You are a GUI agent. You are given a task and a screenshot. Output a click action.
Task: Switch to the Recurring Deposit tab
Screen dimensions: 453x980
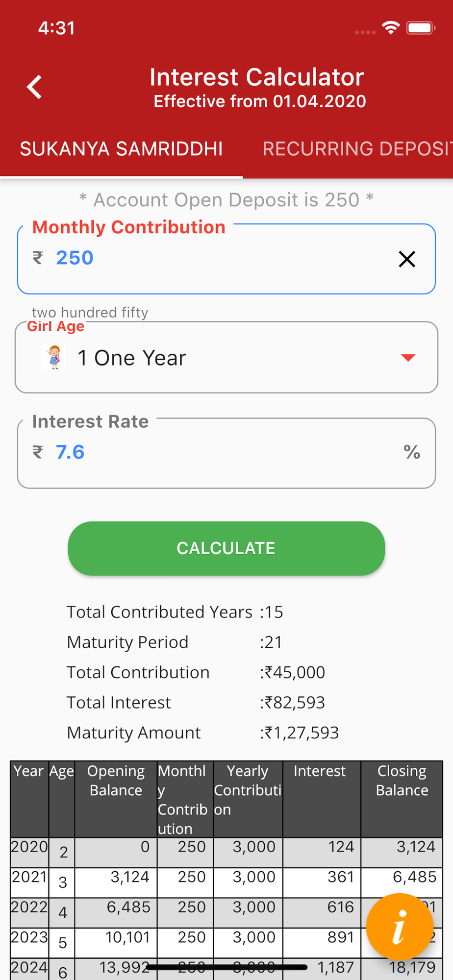click(x=357, y=149)
